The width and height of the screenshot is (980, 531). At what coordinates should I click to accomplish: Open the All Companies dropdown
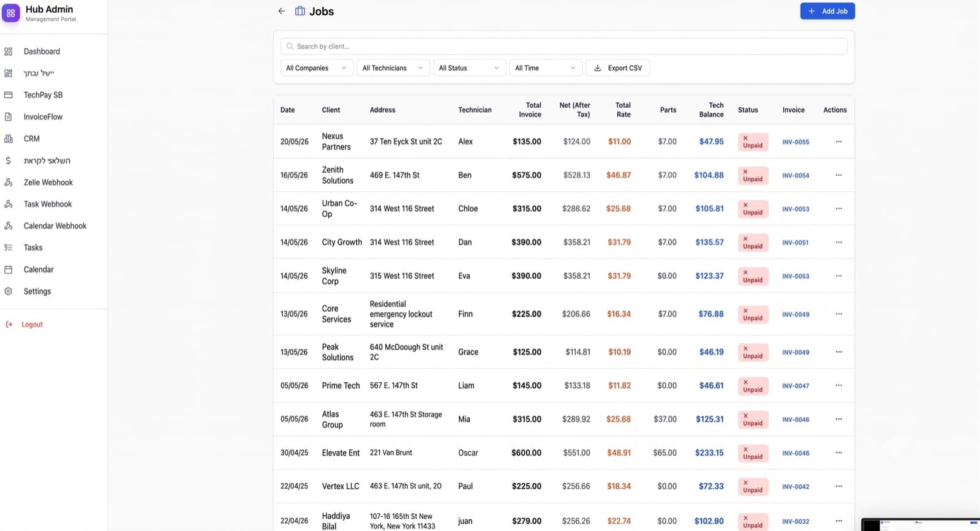(317, 68)
